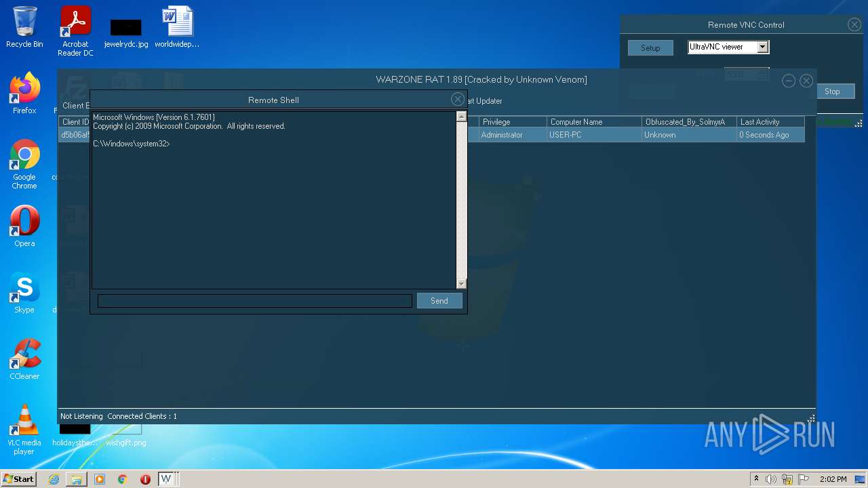
Task: Click the taskbar clock showing 2:02 PM
Action: click(833, 479)
